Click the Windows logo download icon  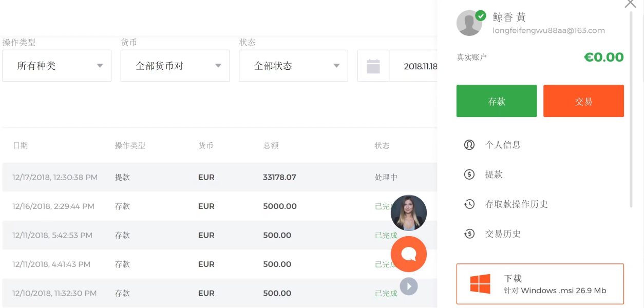click(x=480, y=284)
